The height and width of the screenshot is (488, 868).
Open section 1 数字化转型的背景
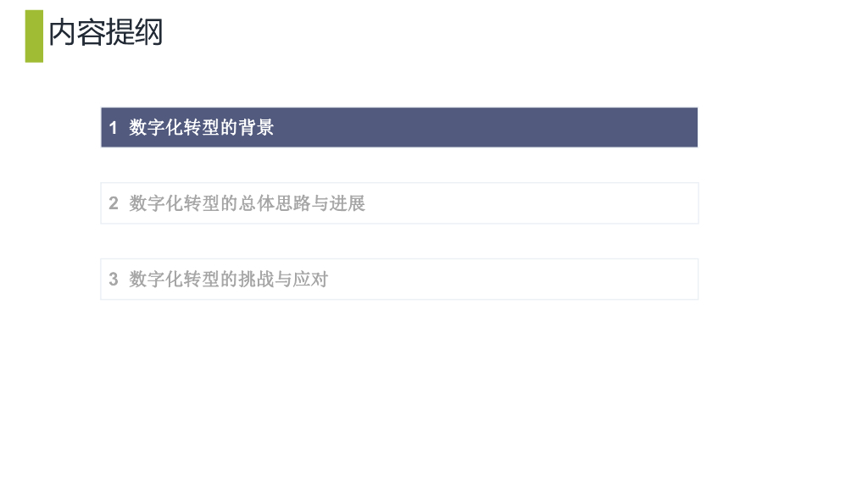(x=202, y=128)
